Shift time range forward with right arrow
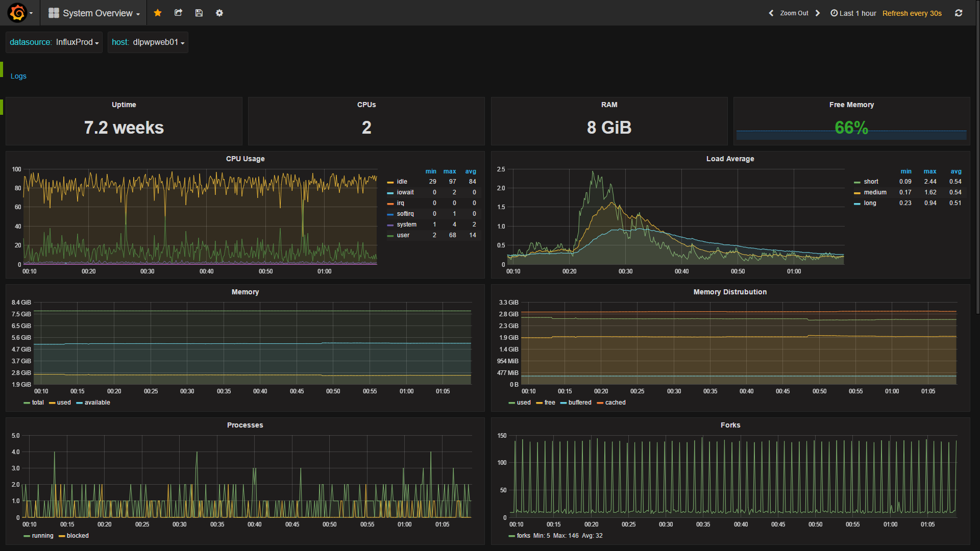Viewport: 980px width, 551px height. (818, 13)
